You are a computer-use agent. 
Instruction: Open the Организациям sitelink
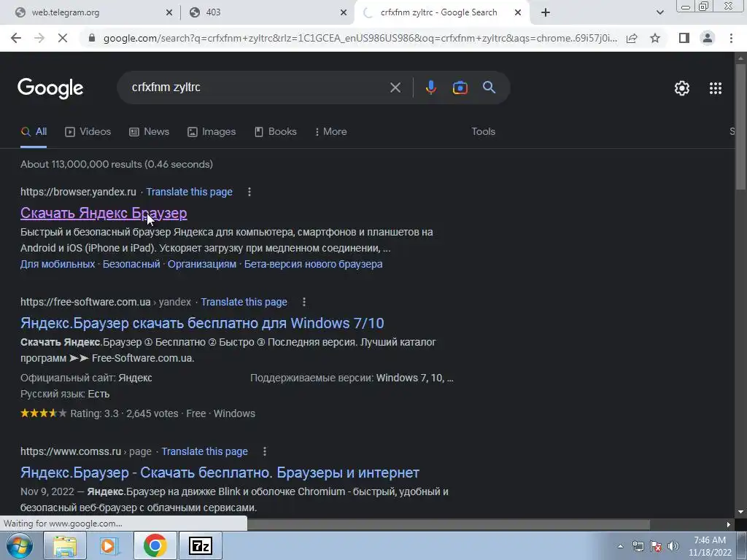click(x=202, y=264)
